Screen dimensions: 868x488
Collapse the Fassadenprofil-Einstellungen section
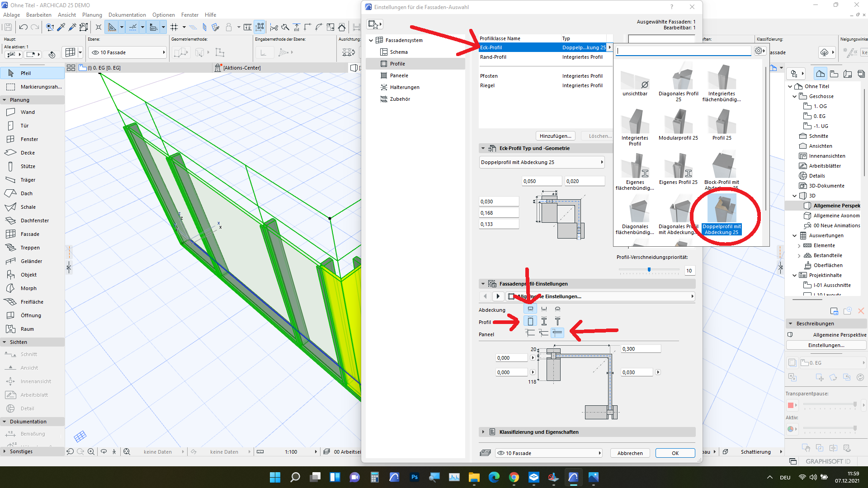(483, 284)
